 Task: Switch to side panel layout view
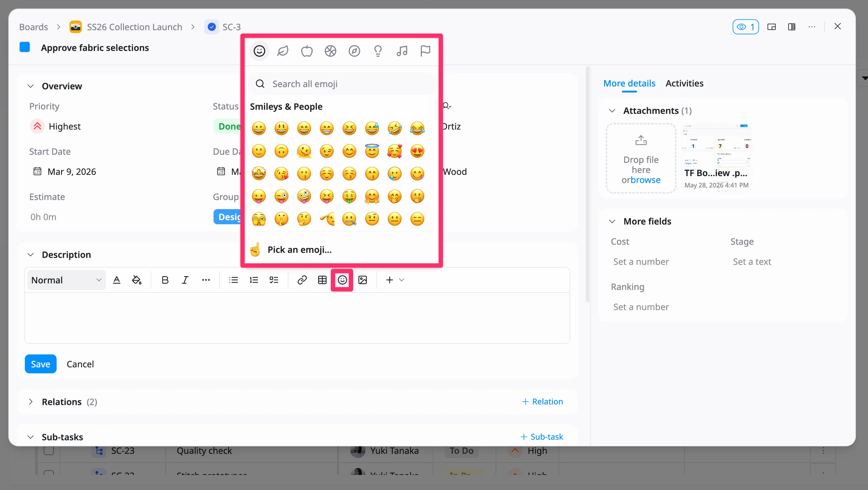coord(792,27)
